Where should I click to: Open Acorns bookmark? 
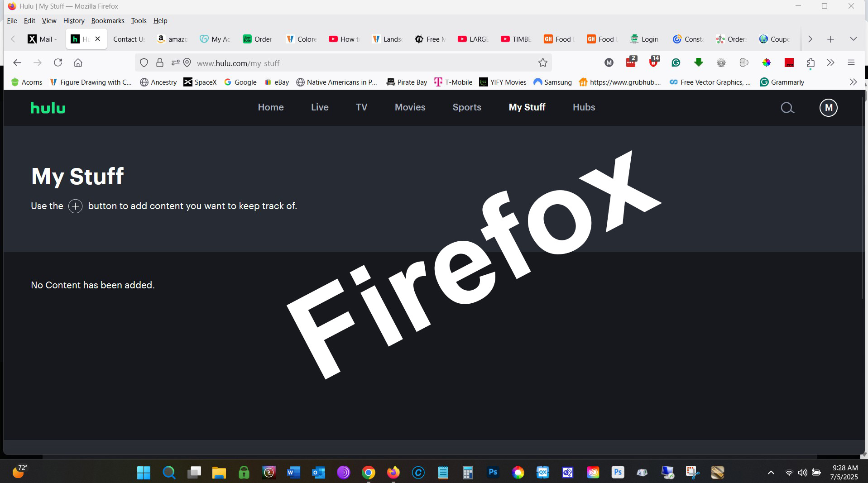(26, 82)
